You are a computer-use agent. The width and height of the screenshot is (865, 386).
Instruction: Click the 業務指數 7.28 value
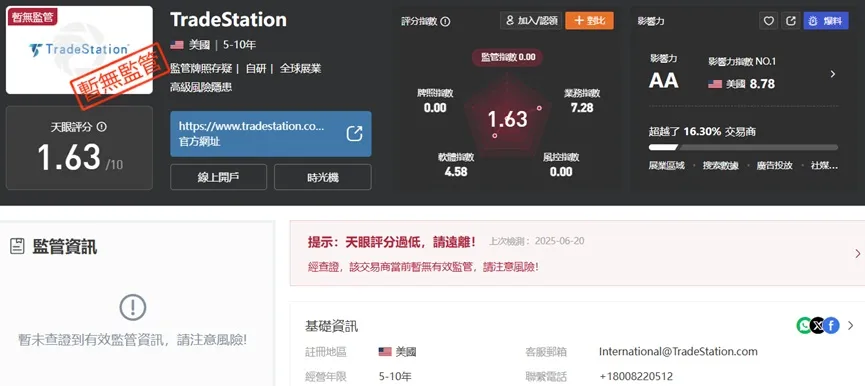582,108
